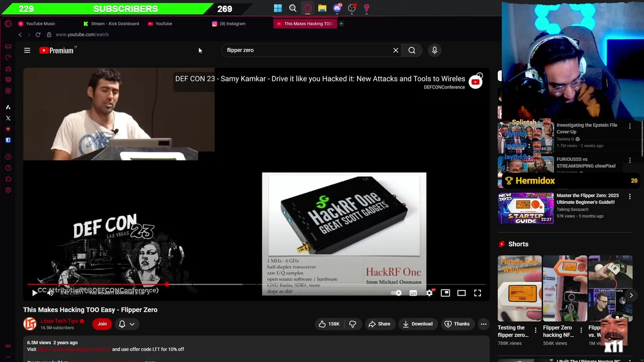Switch to theater mode
The width and height of the screenshot is (644, 362).
pos(461,293)
